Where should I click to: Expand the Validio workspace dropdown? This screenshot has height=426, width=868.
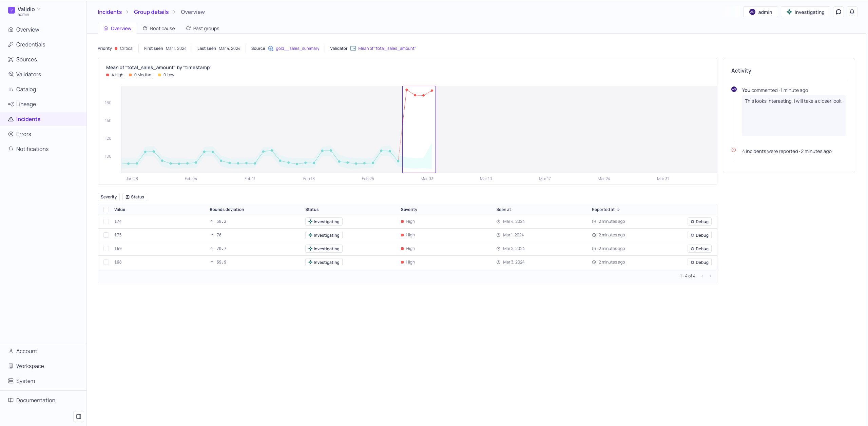coord(39,9)
